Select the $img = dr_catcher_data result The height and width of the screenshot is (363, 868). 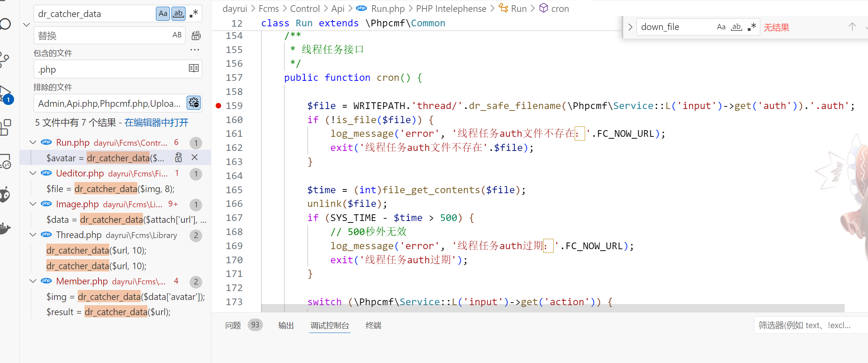click(126, 297)
